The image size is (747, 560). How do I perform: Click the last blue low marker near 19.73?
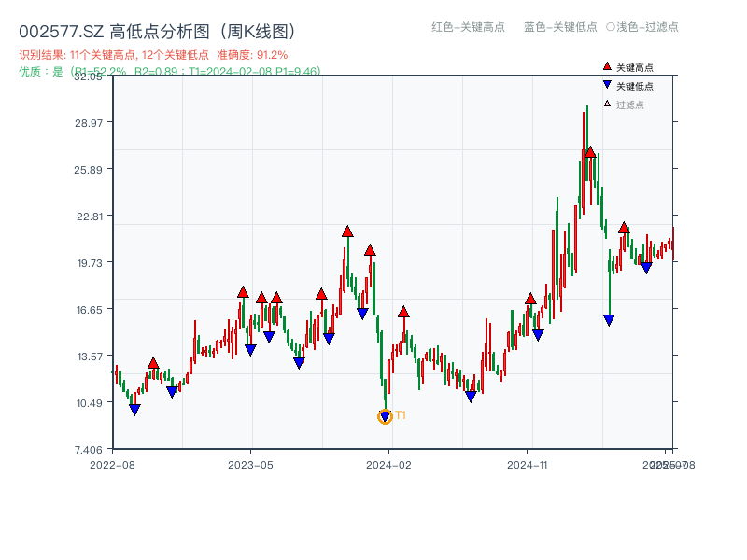pyautogui.click(x=646, y=268)
